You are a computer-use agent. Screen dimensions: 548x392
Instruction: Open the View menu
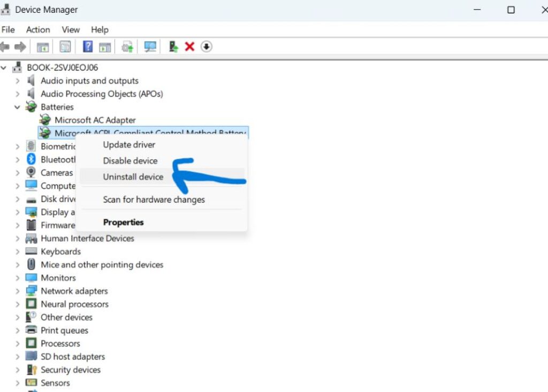click(71, 30)
